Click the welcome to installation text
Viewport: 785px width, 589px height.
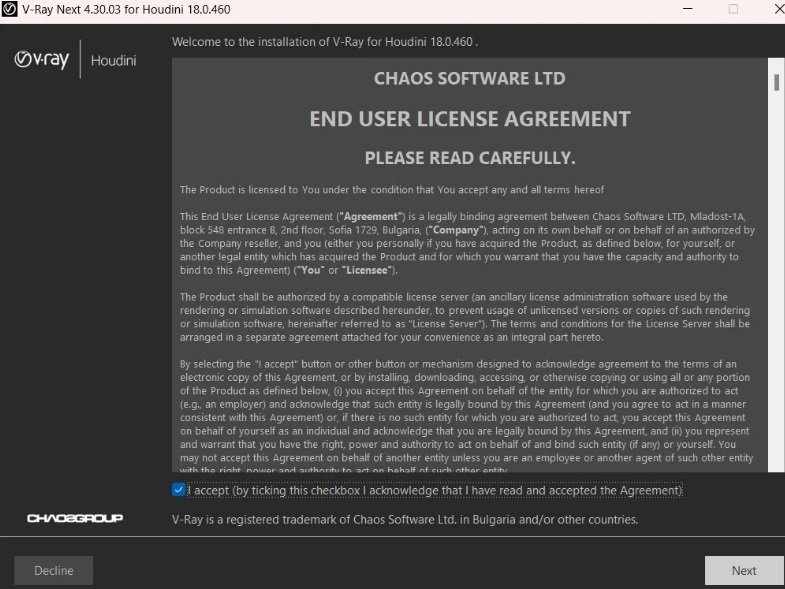325,42
